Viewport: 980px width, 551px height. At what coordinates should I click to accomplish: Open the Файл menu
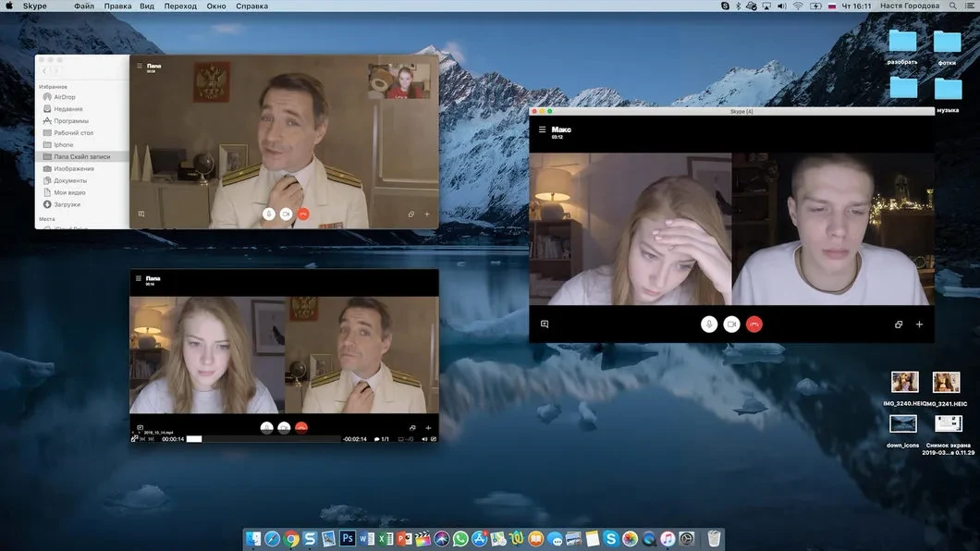point(83,6)
